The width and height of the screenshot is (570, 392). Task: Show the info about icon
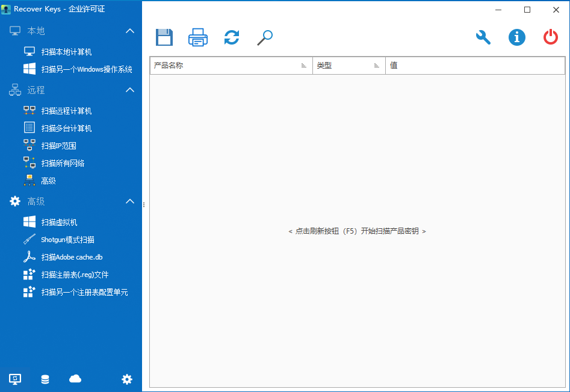[517, 37]
